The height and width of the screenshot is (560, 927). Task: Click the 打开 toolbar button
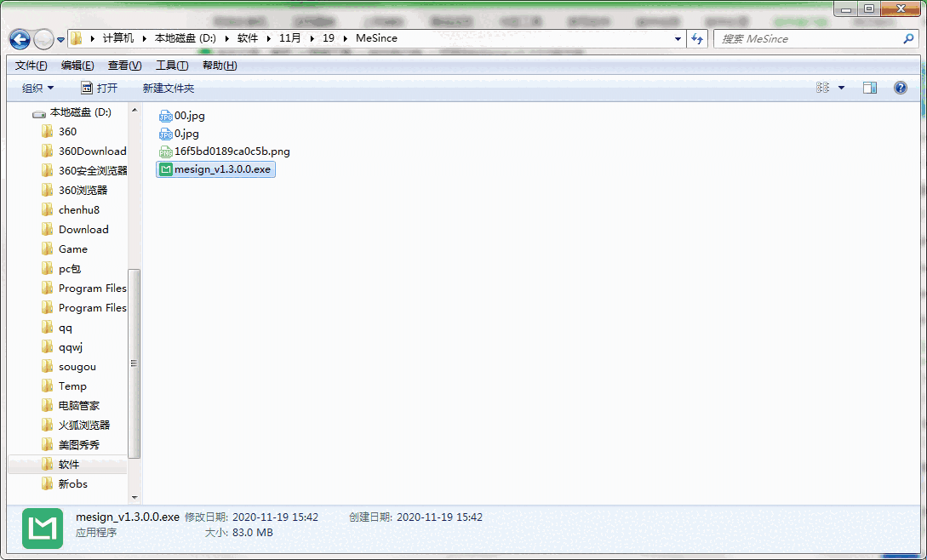pos(100,89)
